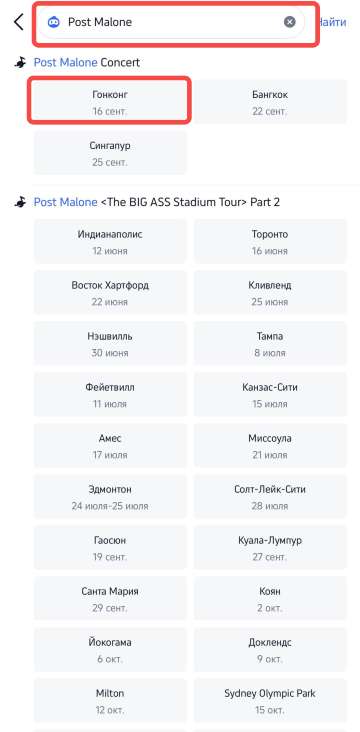
Task: Click the Post Malone search input field
Action: (170, 22)
